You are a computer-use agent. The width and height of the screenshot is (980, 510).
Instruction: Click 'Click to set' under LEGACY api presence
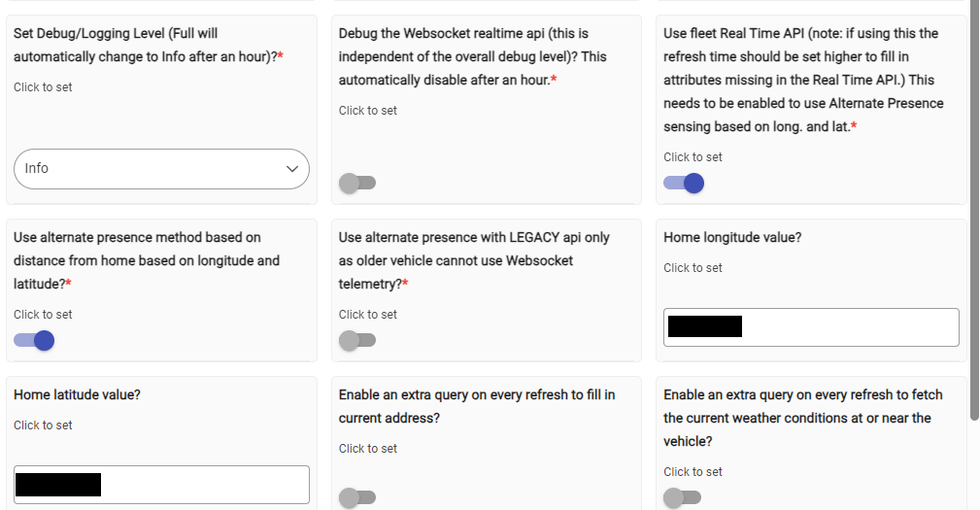click(x=368, y=315)
